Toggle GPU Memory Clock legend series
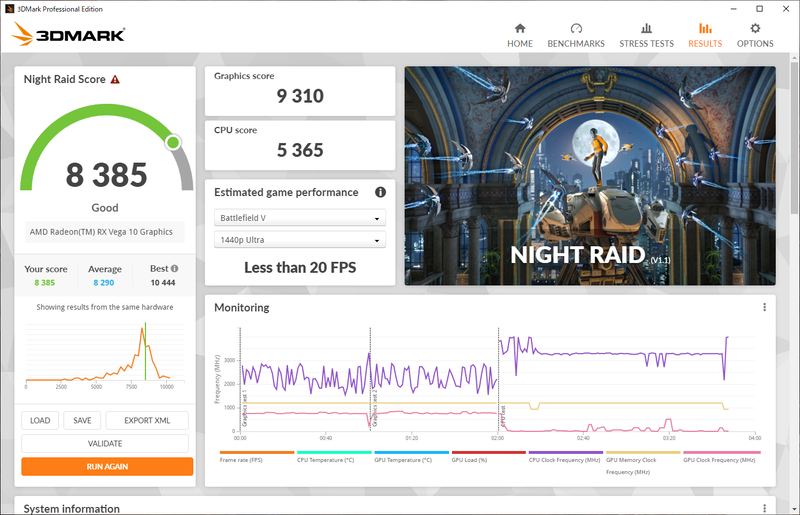This screenshot has height=515, width=800. coord(643,462)
